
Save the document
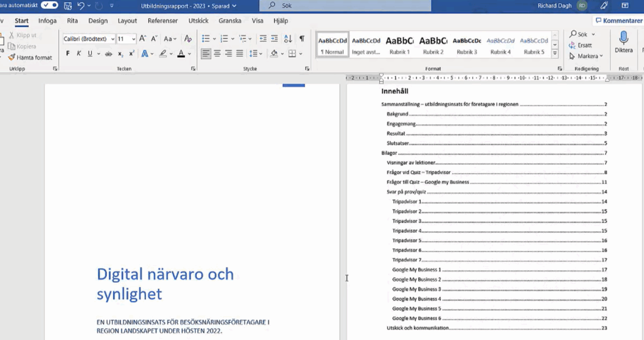(68, 6)
